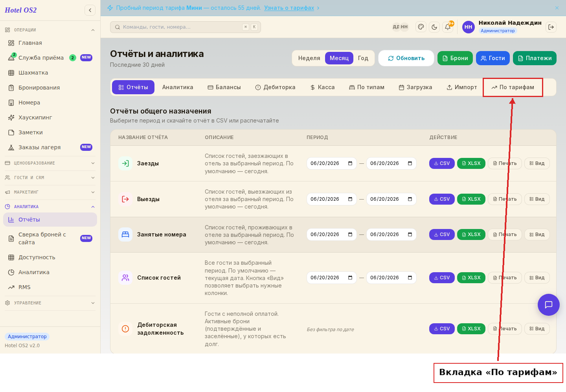Toggle dark mode moon icon
The height and width of the screenshot is (392, 566).
click(434, 27)
